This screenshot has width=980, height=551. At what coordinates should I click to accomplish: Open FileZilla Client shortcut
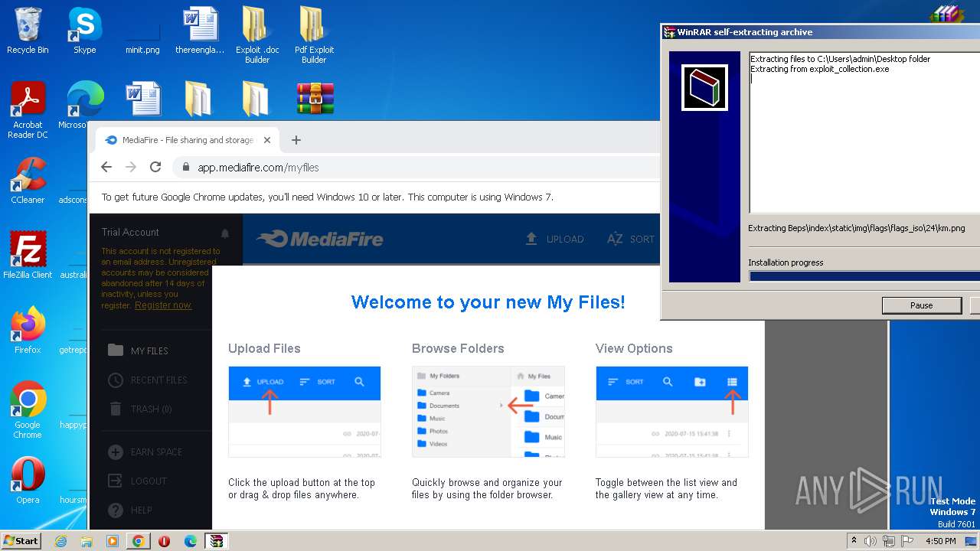28,256
